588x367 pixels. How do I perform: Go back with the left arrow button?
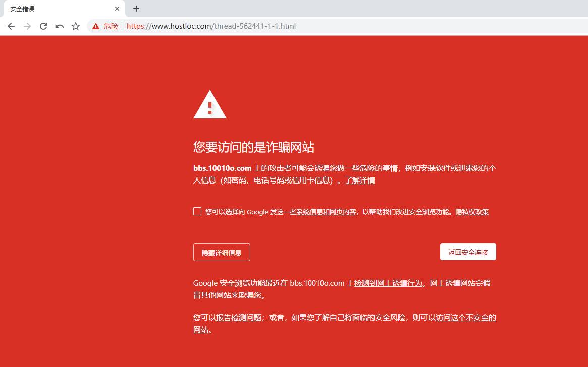[x=11, y=26]
